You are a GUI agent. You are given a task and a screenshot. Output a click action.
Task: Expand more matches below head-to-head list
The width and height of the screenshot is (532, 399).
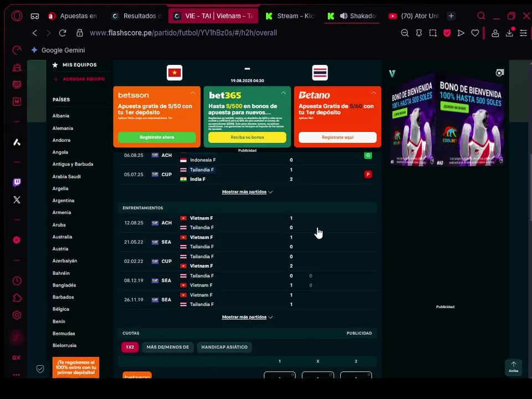coord(247,317)
